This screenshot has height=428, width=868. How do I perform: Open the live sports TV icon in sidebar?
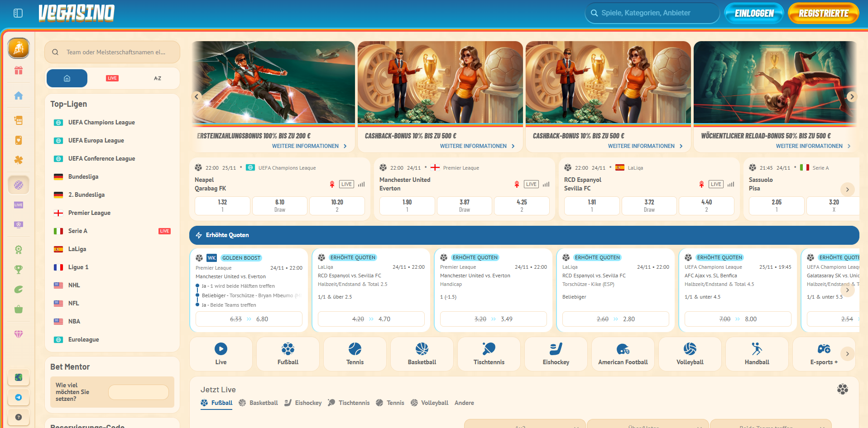point(18,224)
